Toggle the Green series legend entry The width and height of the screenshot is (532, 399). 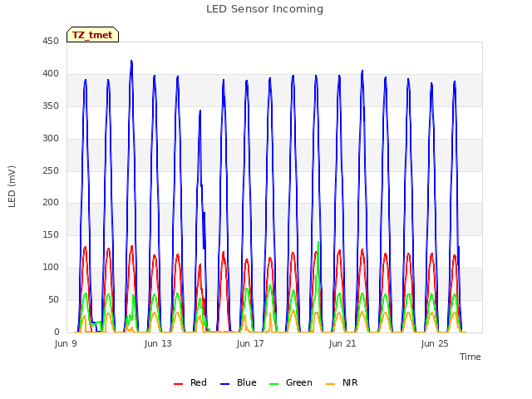click(x=291, y=382)
